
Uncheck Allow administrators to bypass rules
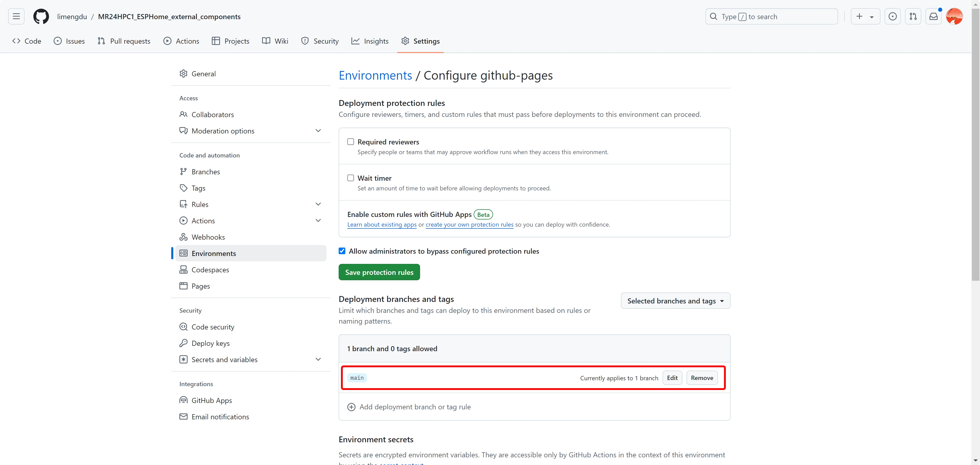[342, 251]
